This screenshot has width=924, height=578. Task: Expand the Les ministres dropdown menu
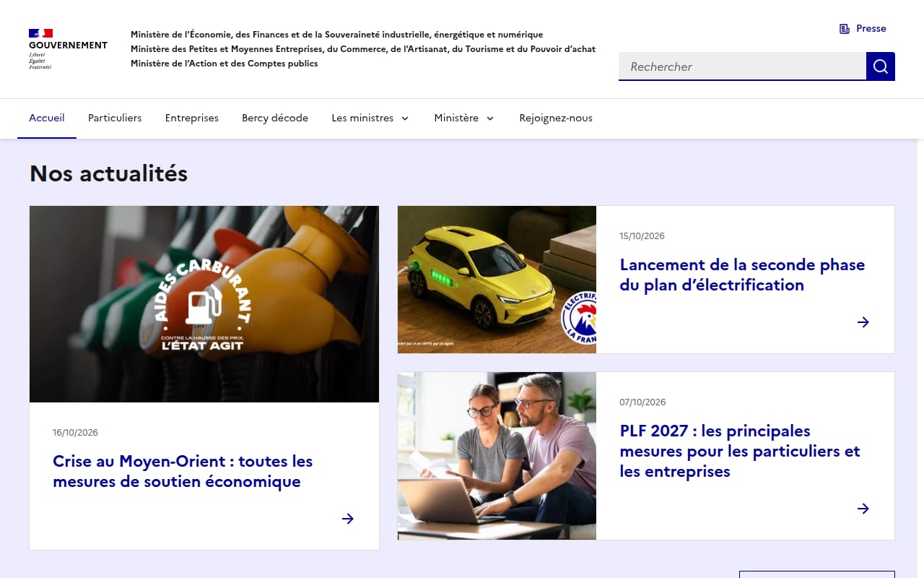pyautogui.click(x=370, y=118)
